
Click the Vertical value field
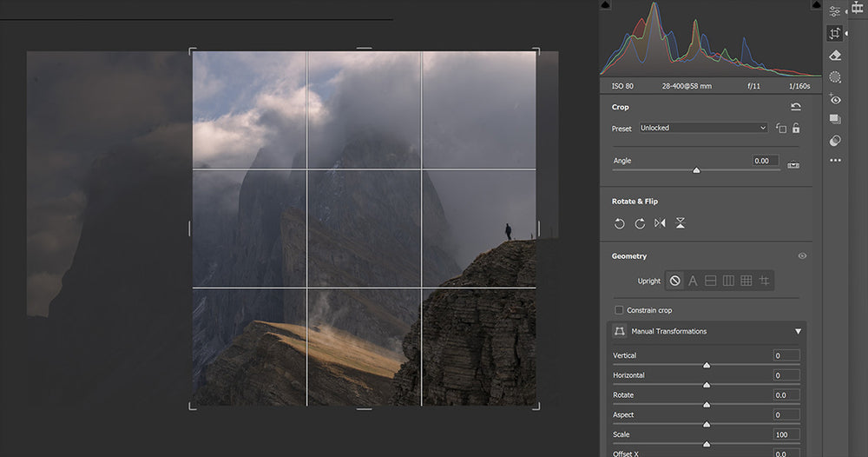click(x=786, y=355)
